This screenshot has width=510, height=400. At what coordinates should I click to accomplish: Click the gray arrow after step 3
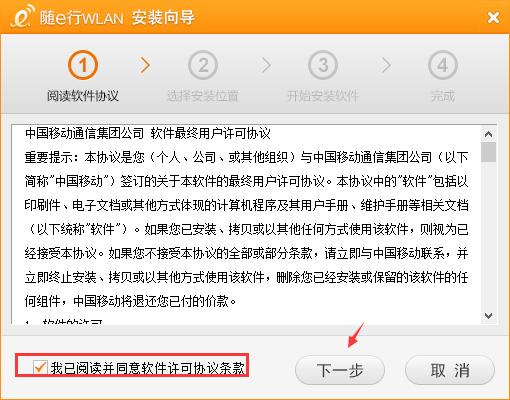point(386,65)
